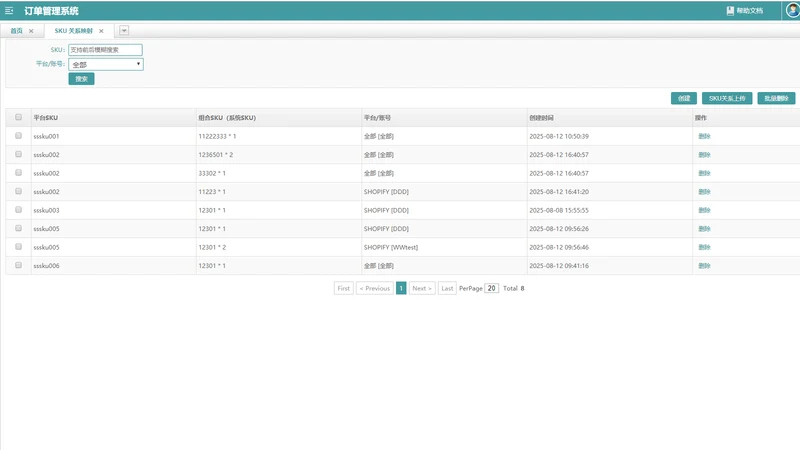Delete the sssku003 row

[x=704, y=210]
